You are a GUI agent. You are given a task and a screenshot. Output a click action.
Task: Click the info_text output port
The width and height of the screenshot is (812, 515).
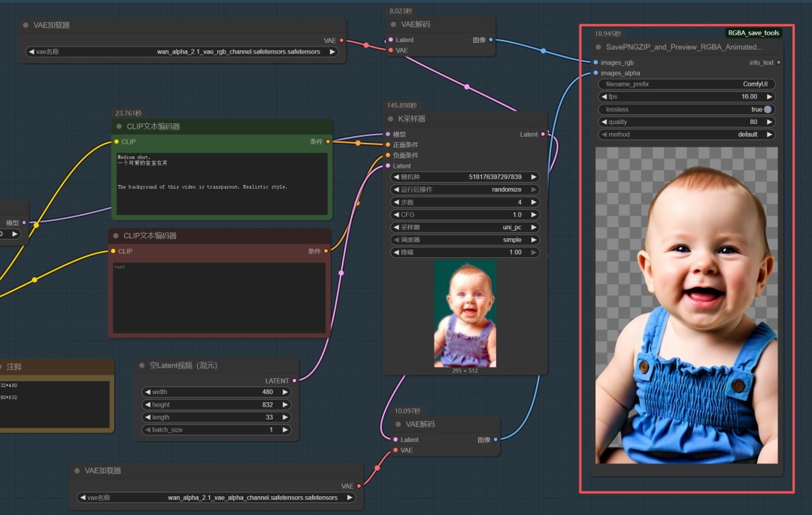click(778, 62)
